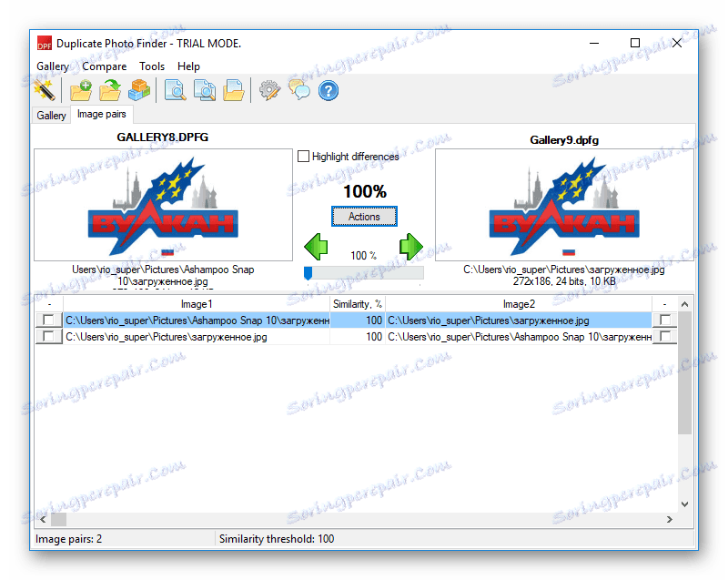The width and height of the screenshot is (728, 580).
Task: Go to previous pair with left arrow
Action: click(316, 247)
